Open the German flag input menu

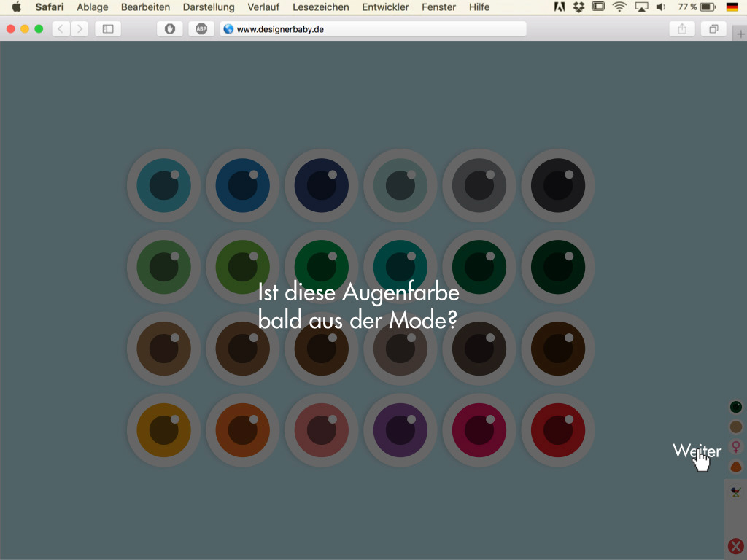coord(732,7)
